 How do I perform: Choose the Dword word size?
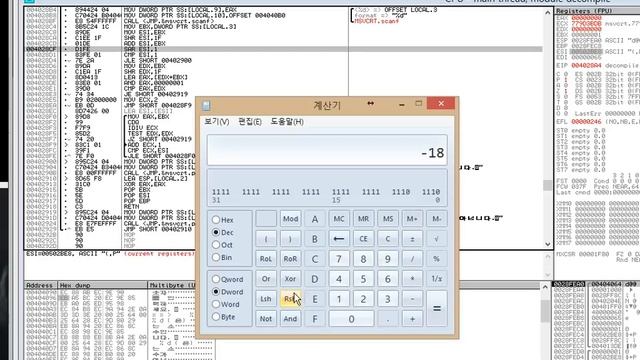[228, 292]
